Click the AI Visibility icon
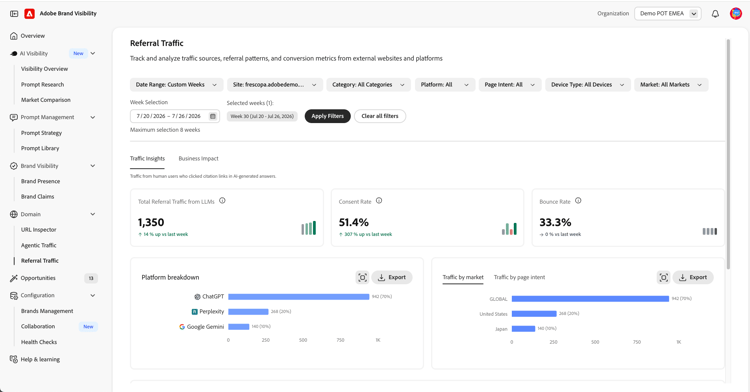The image size is (750, 392). (14, 54)
